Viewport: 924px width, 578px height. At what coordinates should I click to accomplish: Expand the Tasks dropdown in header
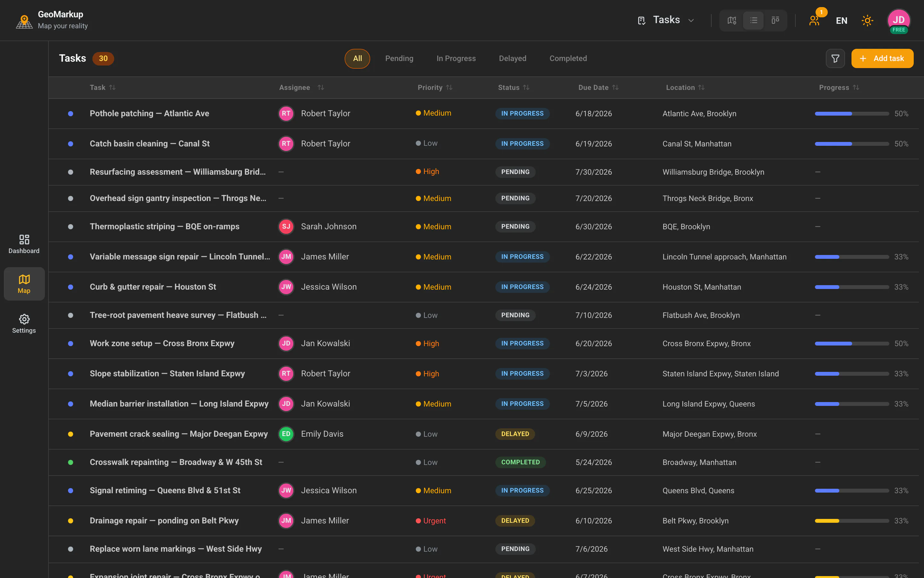tap(666, 20)
